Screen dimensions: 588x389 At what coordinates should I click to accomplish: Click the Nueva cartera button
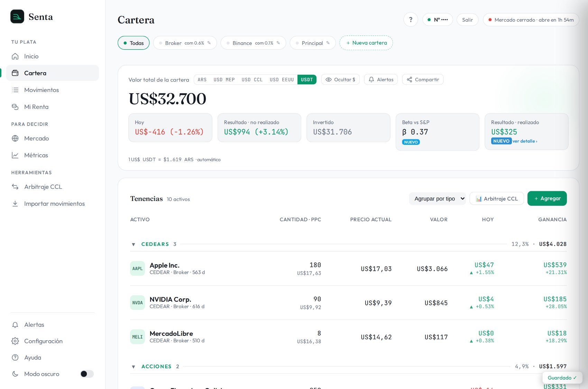coord(366,43)
